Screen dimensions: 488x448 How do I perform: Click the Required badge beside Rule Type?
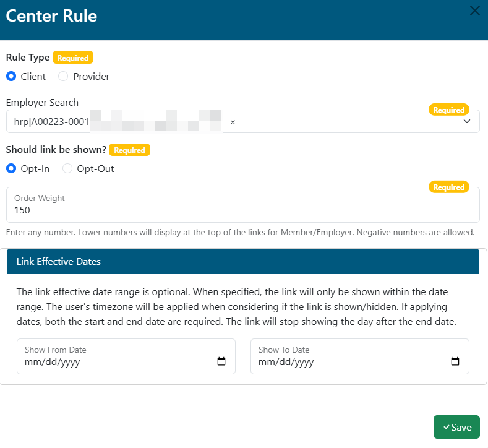[x=73, y=58]
